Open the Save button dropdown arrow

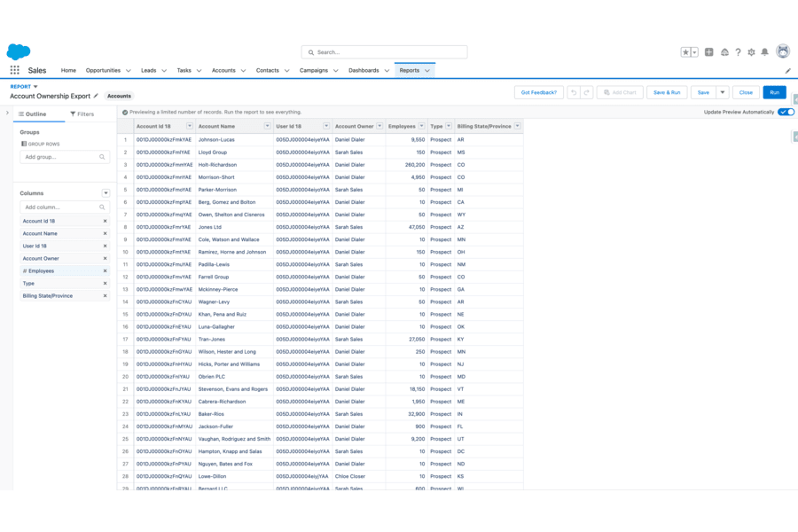pyautogui.click(x=722, y=92)
